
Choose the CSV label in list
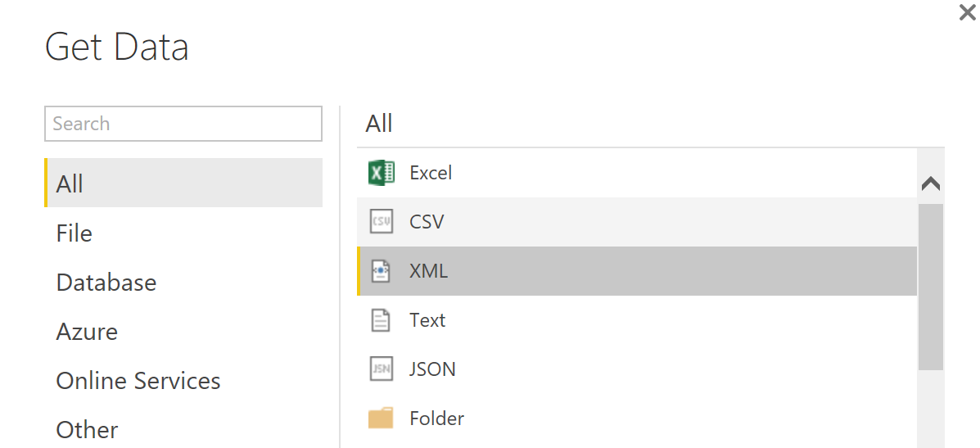click(427, 222)
